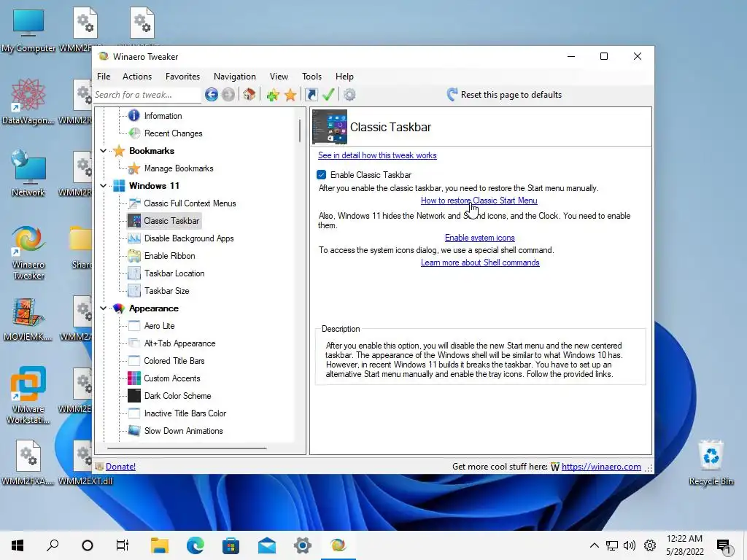This screenshot has height=560, width=747.
Task: Click the Enable Ribbon tree icon
Action: [x=134, y=256]
